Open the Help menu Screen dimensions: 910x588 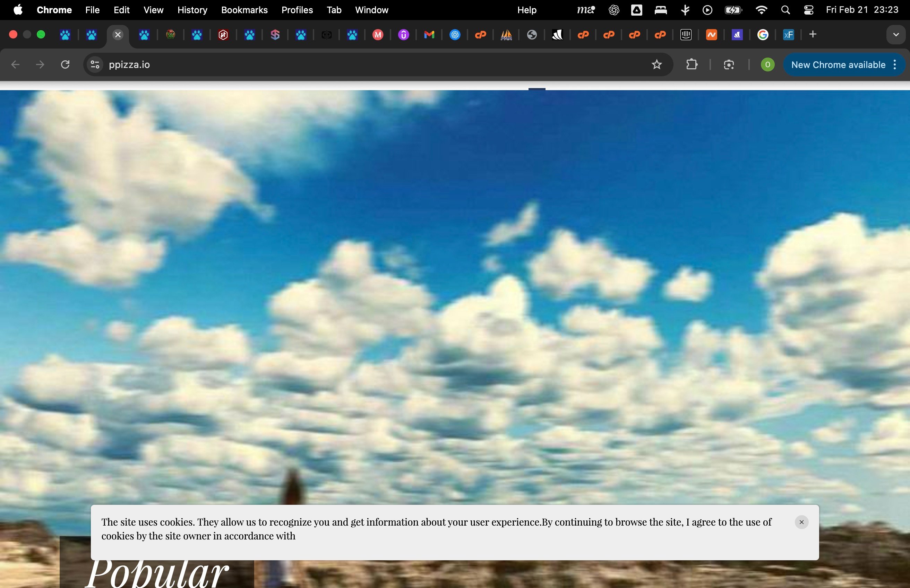coord(527,10)
